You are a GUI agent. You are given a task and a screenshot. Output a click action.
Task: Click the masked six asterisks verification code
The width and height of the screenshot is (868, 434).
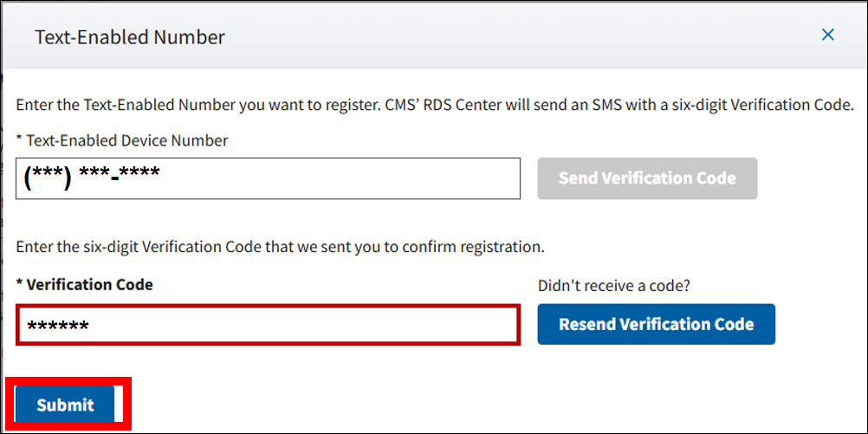click(x=58, y=327)
